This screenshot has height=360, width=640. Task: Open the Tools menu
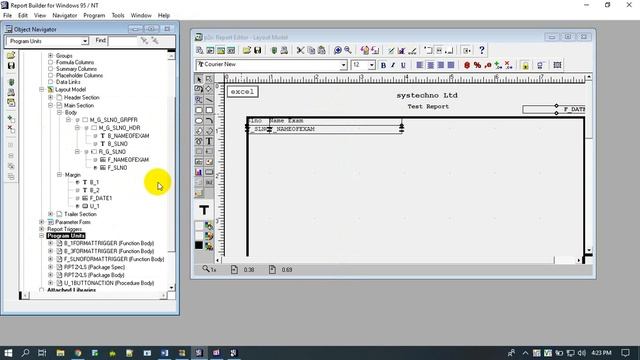click(118, 16)
